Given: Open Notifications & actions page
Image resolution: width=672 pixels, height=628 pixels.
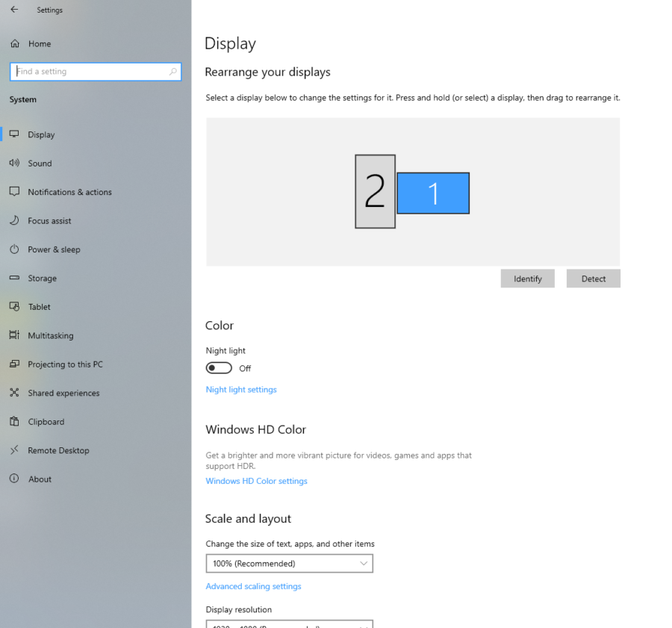Looking at the screenshot, I should pos(96,192).
